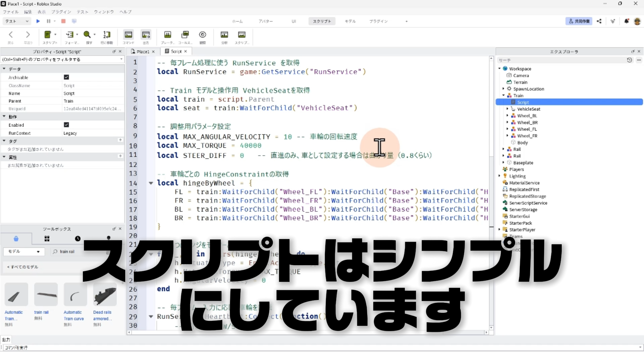Collapse line 14 hingeByWheel code fold
Viewport: 644px width, 362px height.
point(151,183)
